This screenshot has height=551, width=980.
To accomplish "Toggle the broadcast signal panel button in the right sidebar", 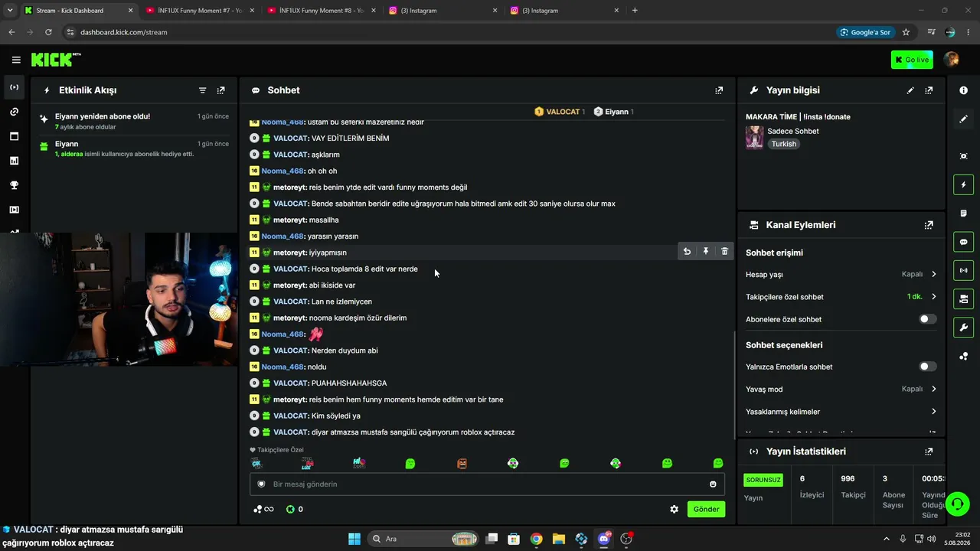I will [963, 270].
